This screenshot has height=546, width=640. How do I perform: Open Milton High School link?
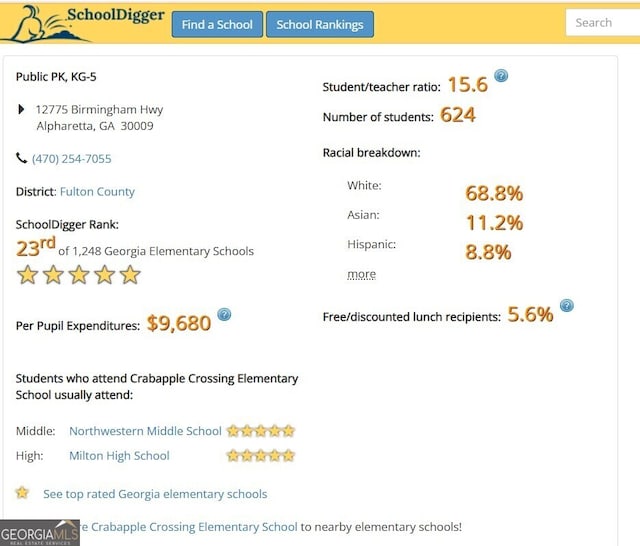[x=119, y=455]
